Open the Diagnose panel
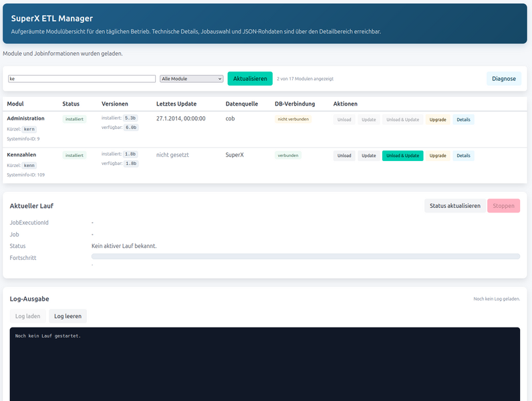This screenshot has height=401, width=532. (504, 79)
